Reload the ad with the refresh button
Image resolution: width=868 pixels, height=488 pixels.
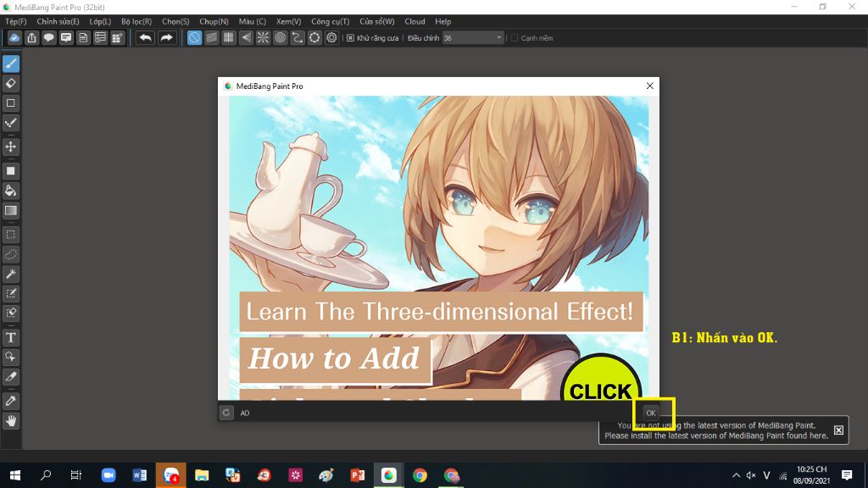226,413
